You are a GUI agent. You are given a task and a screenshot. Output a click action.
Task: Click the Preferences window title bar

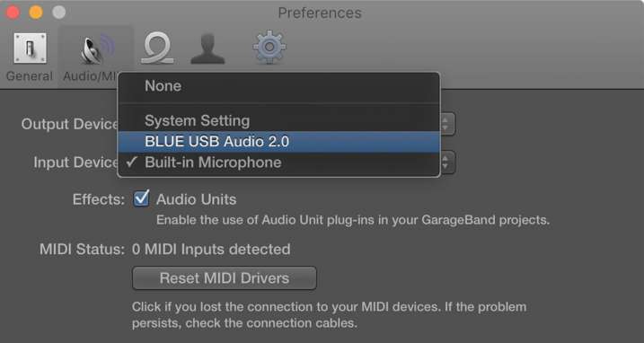pyautogui.click(x=320, y=13)
